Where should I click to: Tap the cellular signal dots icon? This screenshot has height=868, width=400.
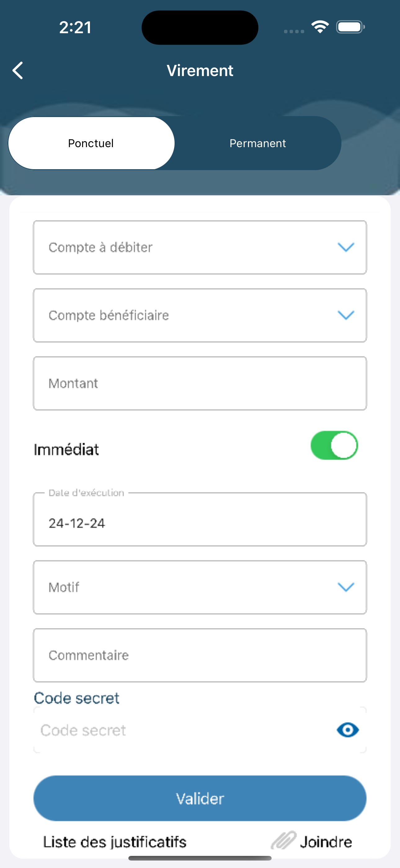pyautogui.click(x=294, y=31)
